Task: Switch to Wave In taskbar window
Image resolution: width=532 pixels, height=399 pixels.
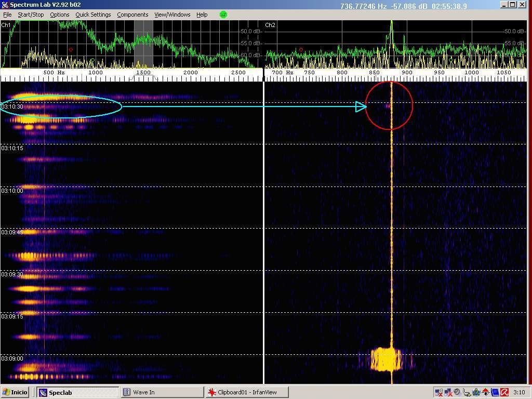Action: pos(161,392)
